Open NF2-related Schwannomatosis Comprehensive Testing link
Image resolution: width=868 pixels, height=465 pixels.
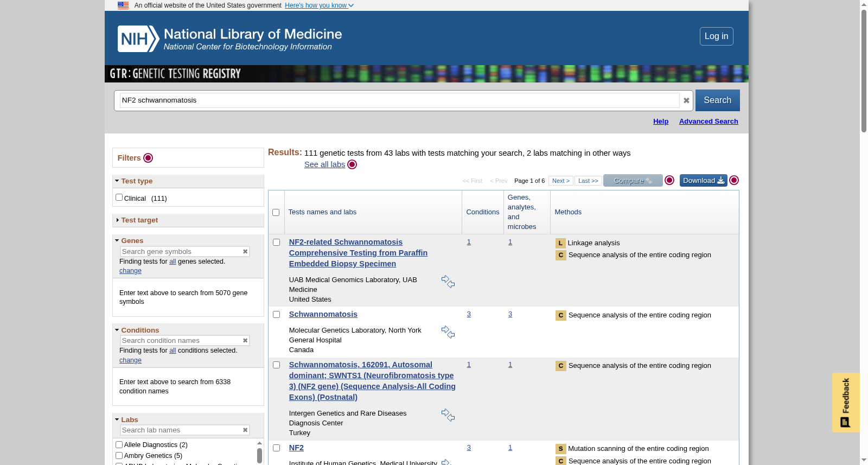coord(358,253)
